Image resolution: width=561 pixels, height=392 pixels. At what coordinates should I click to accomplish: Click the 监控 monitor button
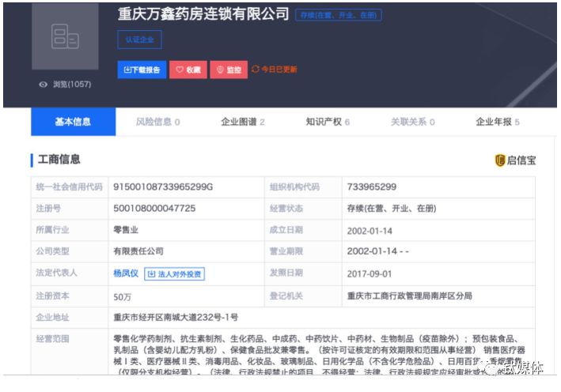click(229, 70)
